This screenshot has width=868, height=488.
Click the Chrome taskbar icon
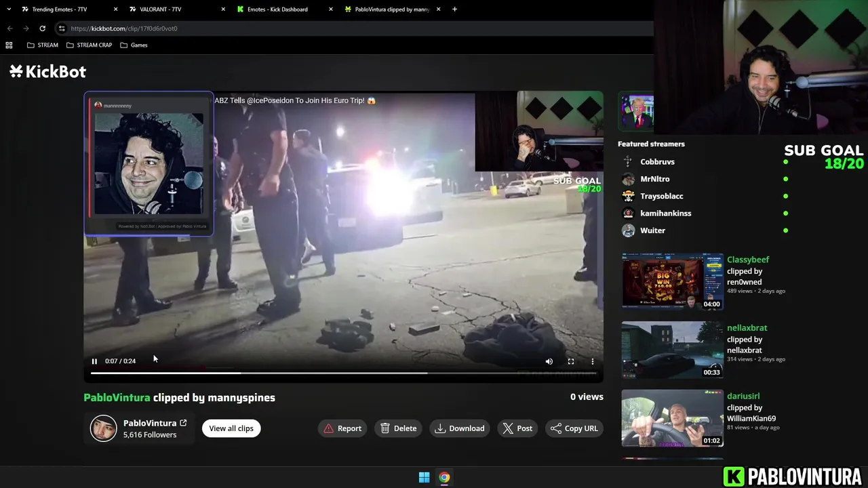[x=444, y=477]
